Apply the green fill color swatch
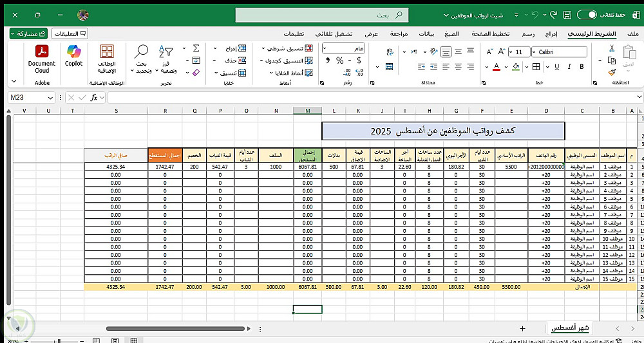 point(516,67)
